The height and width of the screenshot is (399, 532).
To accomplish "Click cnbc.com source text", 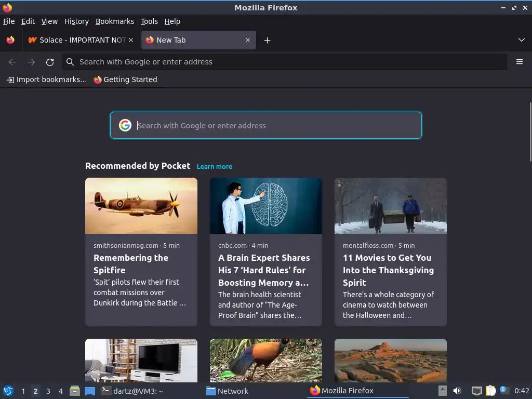I will click(232, 245).
